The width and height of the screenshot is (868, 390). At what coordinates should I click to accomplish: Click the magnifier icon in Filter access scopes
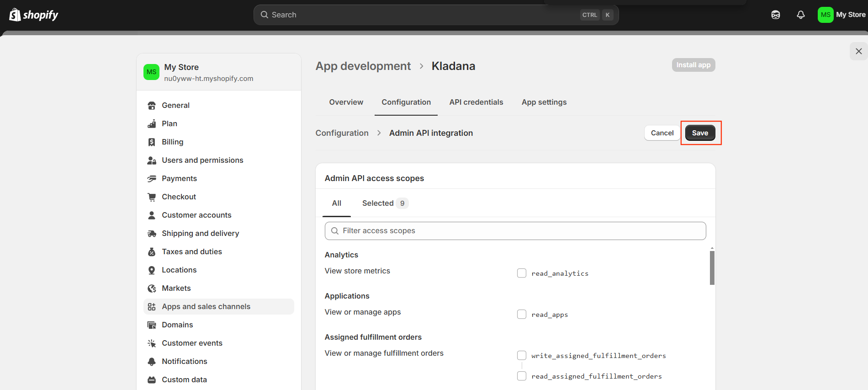point(335,231)
